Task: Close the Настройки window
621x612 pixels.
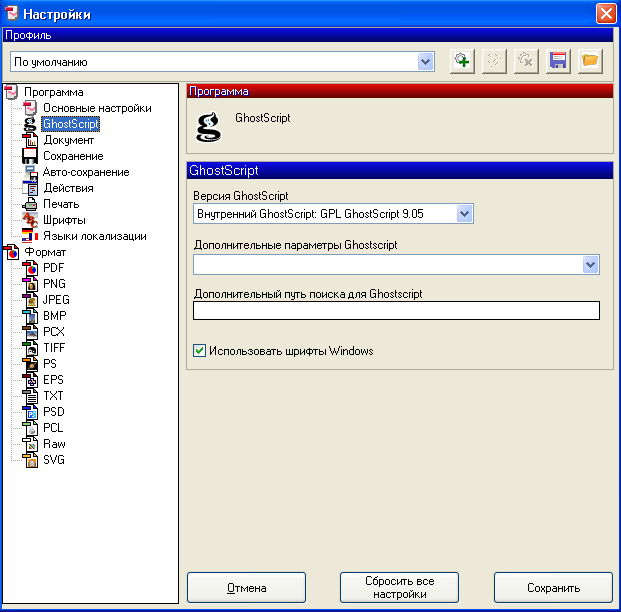Action: click(606, 14)
